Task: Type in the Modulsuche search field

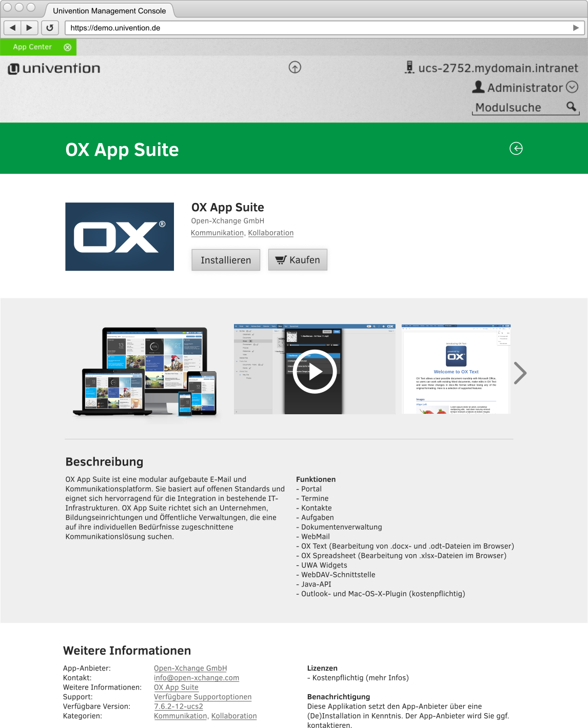Action: coord(516,108)
